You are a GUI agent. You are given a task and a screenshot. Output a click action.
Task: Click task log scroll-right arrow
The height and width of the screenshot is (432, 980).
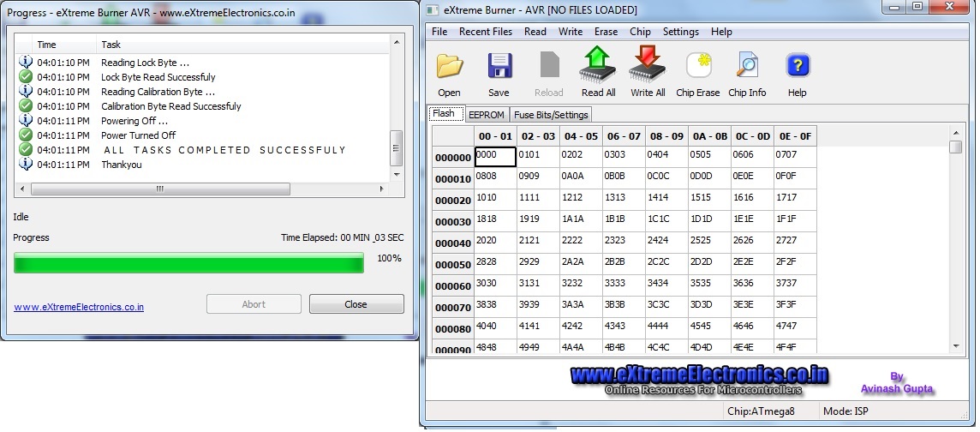[x=383, y=189]
